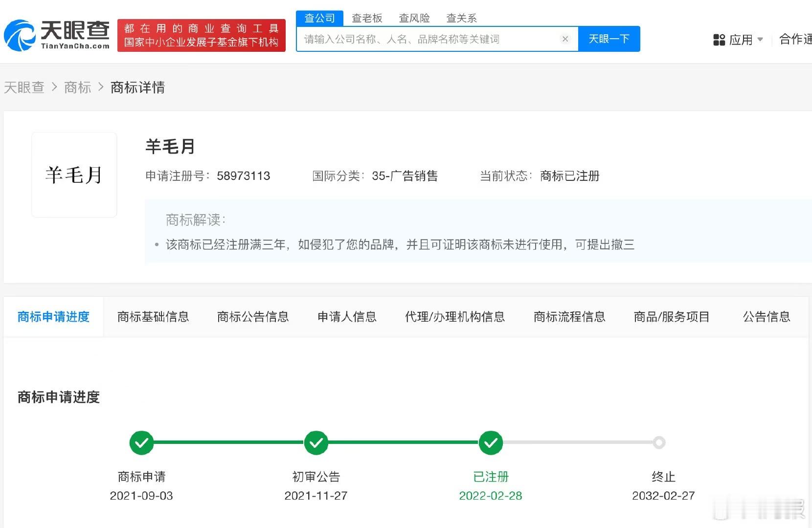Click the 商标申请进度 section heading
This screenshot has height=528, width=812.
pos(59,397)
